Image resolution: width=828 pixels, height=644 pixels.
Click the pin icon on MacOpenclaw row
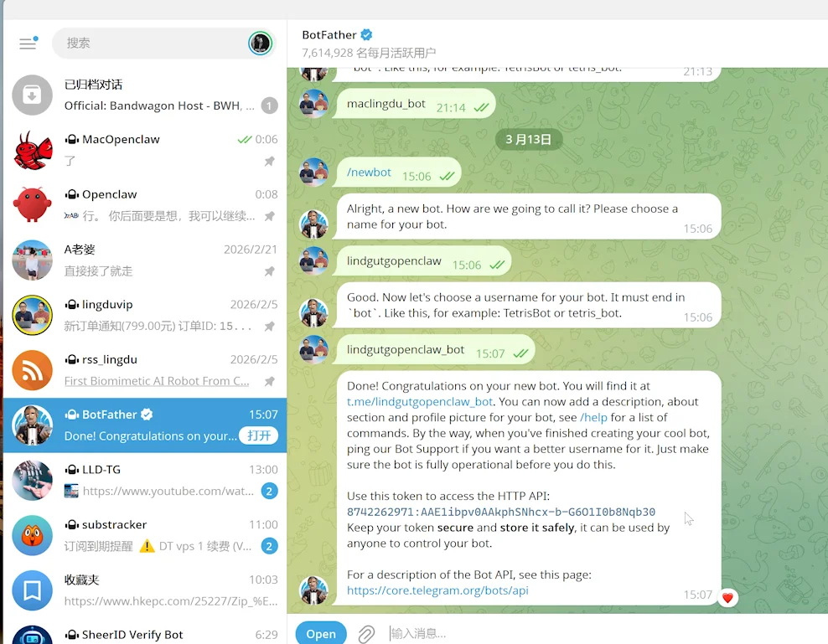(269, 161)
